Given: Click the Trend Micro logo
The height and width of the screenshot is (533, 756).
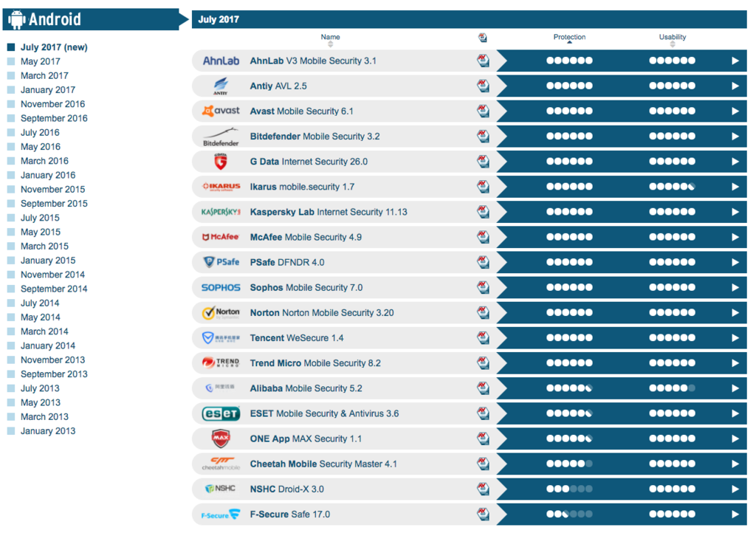Looking at the screenshot, I should tap(221, 363).
